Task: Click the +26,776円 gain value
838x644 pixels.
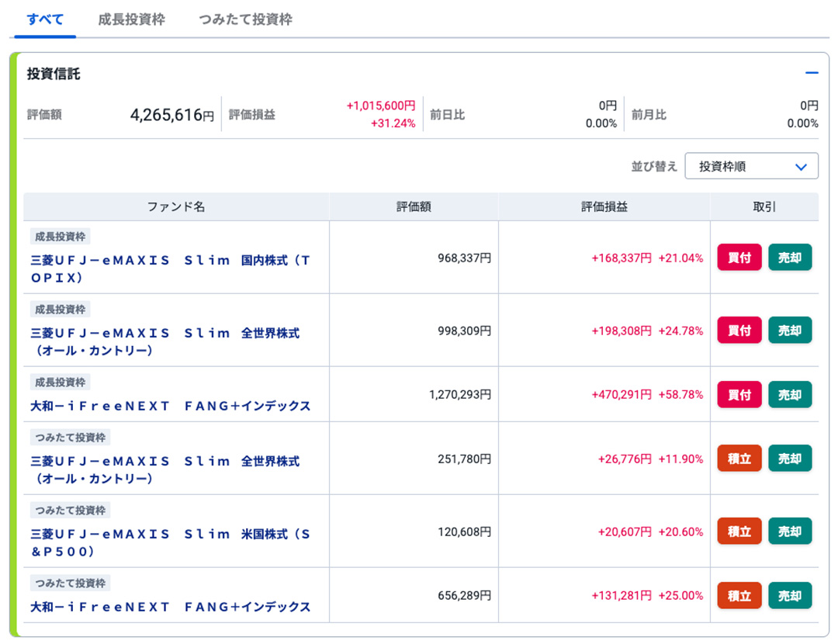Action: pos(625,459)
